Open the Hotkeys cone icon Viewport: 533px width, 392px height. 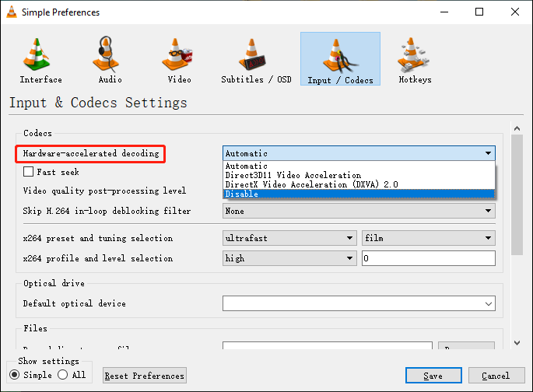(413, 54)
